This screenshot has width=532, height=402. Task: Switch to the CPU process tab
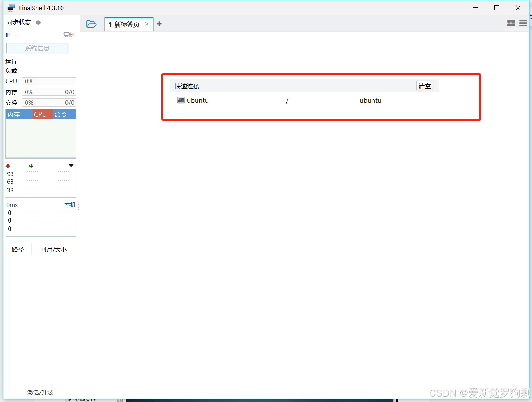43,114
